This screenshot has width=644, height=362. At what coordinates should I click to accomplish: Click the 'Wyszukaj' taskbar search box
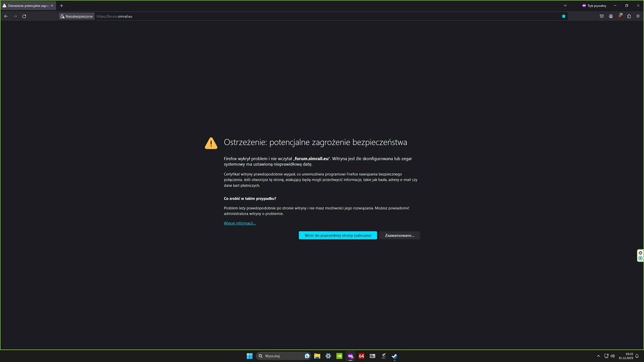coord(283,356)
